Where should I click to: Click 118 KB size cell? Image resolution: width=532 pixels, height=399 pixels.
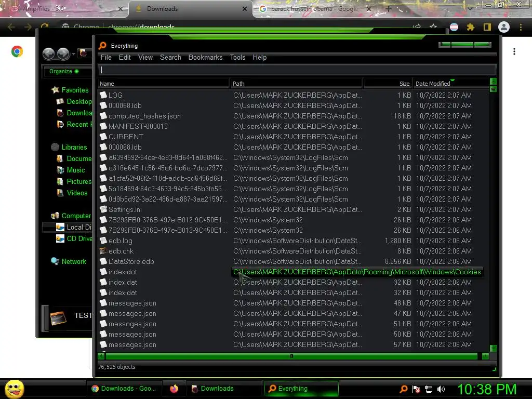click(x=401, y=116)
